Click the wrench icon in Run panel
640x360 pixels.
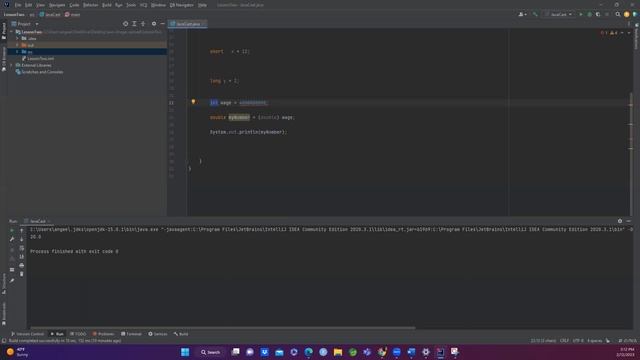(x=12, y=239)
